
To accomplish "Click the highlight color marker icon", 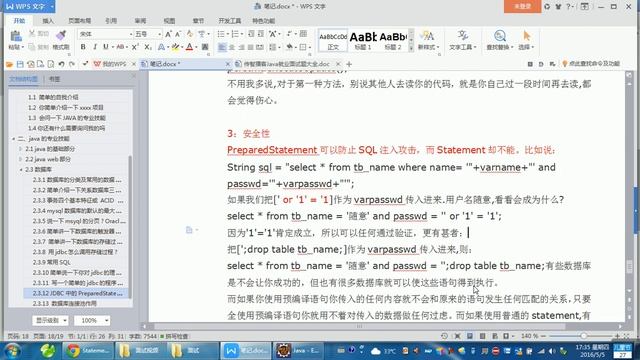I will [x=176, y=47].
